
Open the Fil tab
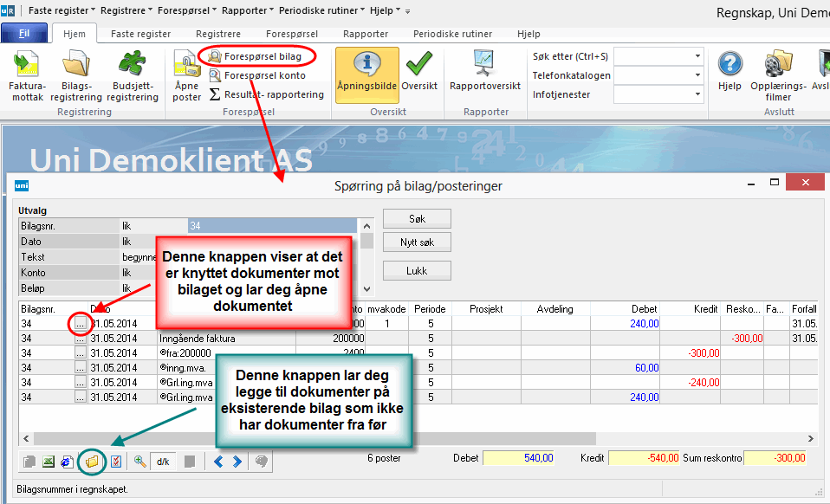(24, 33)
